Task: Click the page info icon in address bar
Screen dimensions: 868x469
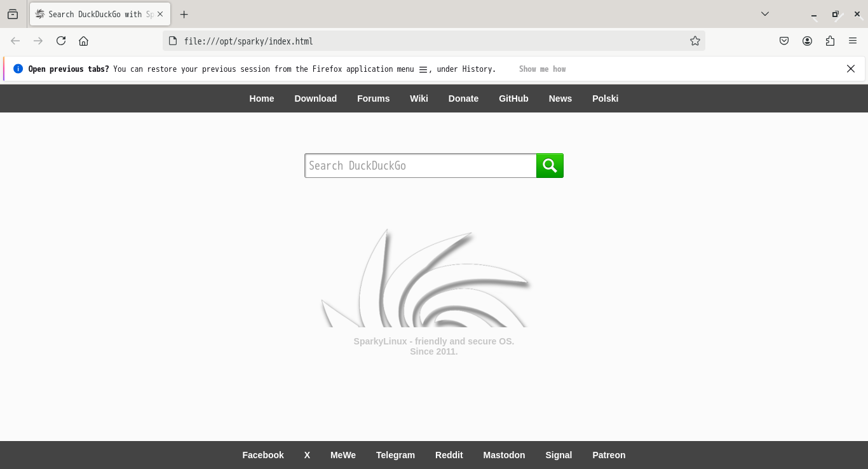Action: [173, 41]
